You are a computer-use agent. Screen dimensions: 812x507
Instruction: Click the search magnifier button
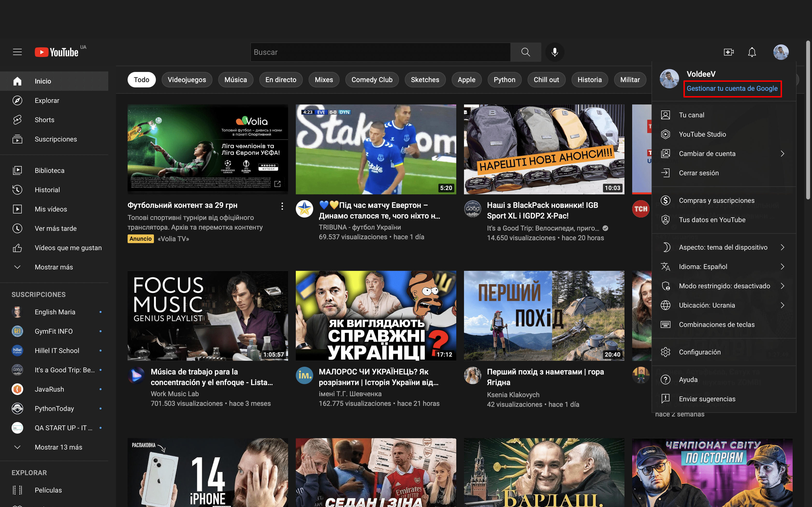point(525,52)
